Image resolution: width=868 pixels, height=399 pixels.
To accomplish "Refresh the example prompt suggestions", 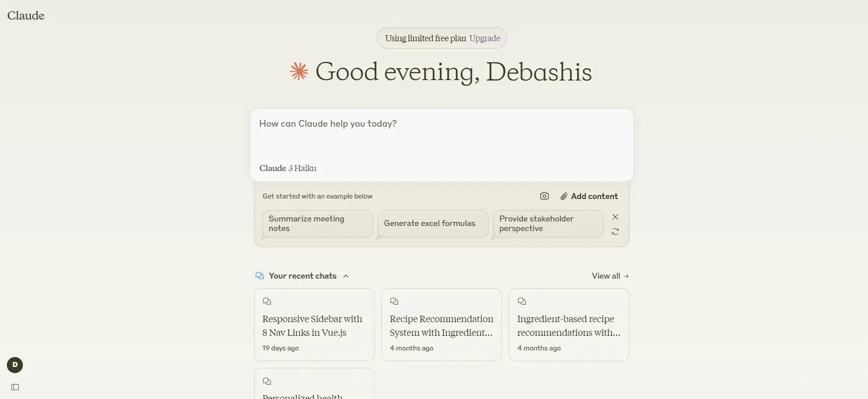I will coord(615,232).
